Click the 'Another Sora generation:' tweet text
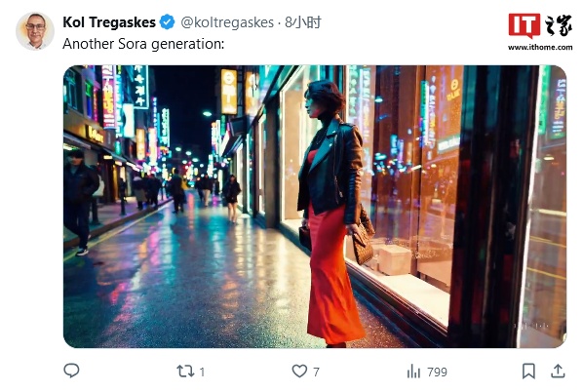The height and width of the screenshot is (392, 583). tap(143, 44)
